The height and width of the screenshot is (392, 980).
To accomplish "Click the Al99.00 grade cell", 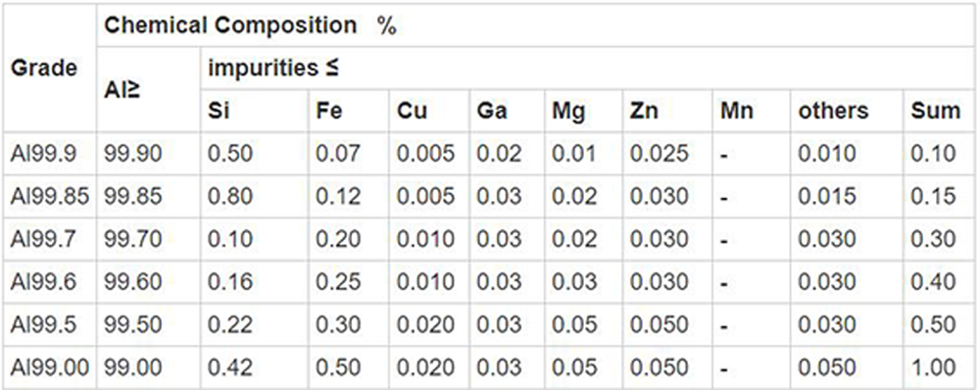I will coord(49,367).
